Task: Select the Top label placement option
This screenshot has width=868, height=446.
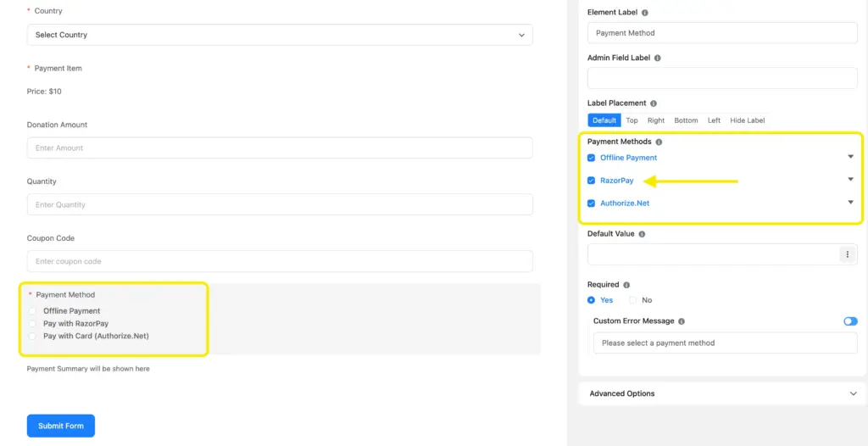Action: pyautogui.click(x=632, y=120)
